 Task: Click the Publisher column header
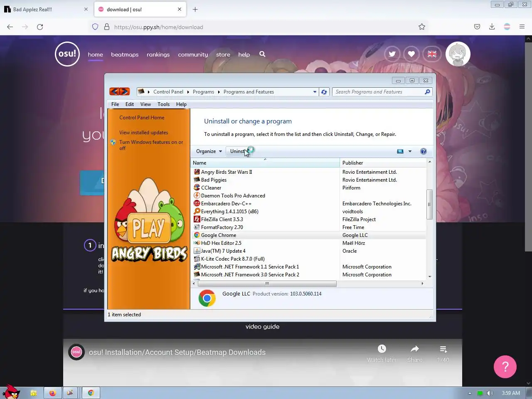pyautogui.click(x=383, y=163)
